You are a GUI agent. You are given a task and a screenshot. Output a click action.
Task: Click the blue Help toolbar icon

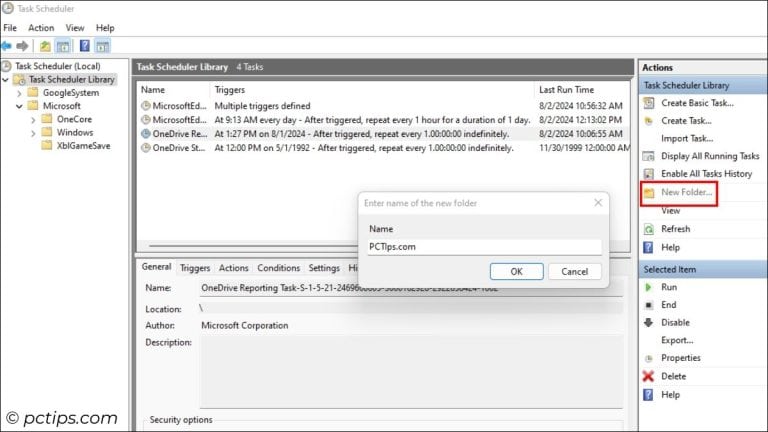(85, 46)
